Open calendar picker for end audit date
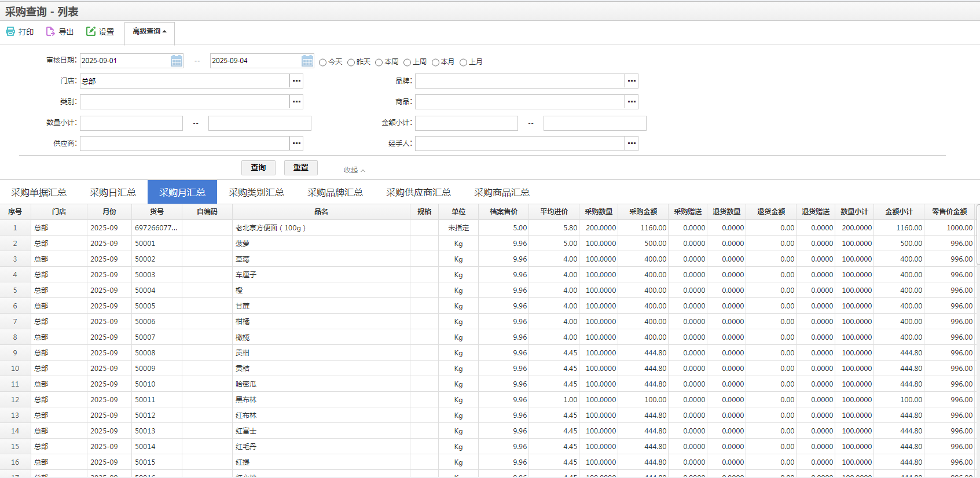This screenshot has height=478, width=980. (x=307, y=61)
